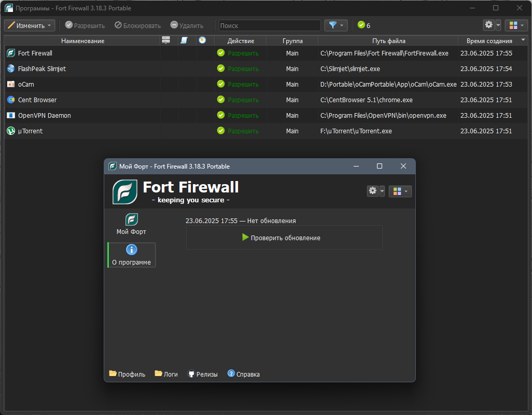Open settings gear in My Fort window
The image size is (532, 415).
click(372, 191)
